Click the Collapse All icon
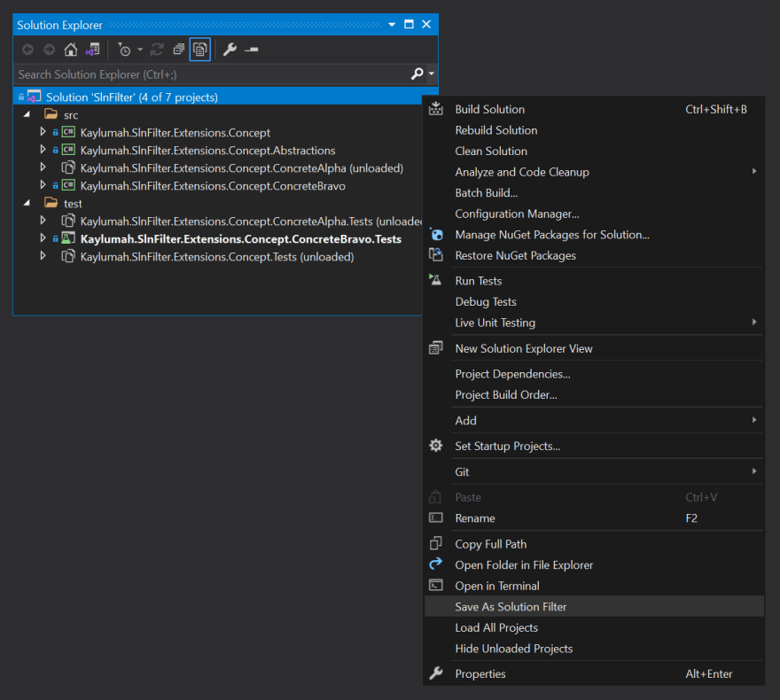780x700 pixels. click(x=178, y=50)
